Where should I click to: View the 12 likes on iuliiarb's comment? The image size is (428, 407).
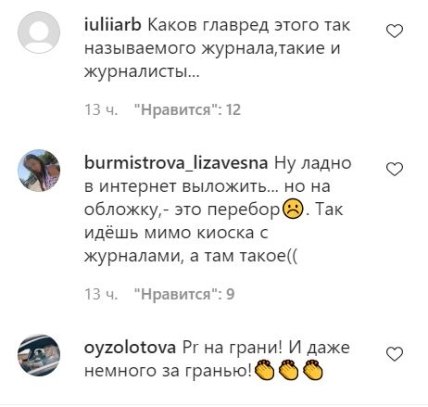click(187, 110)
